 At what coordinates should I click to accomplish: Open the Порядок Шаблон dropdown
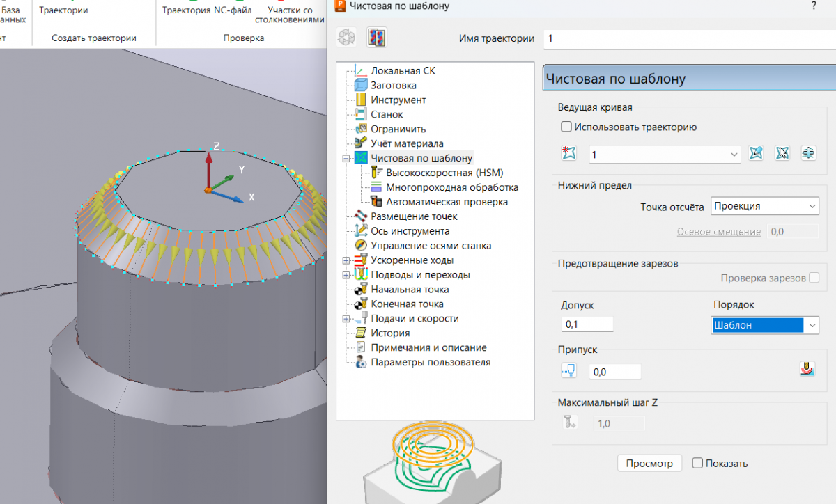pyautogui.click(x=764, y=325)
